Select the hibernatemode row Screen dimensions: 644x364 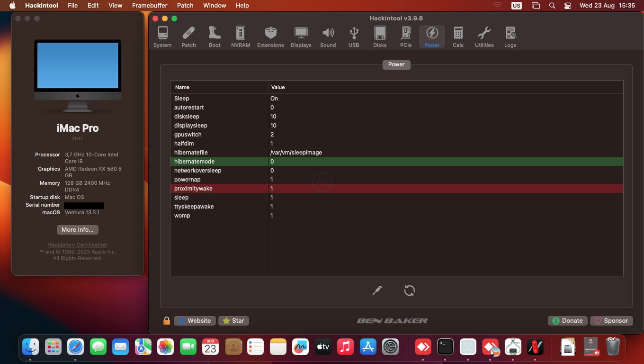point(397,162)
